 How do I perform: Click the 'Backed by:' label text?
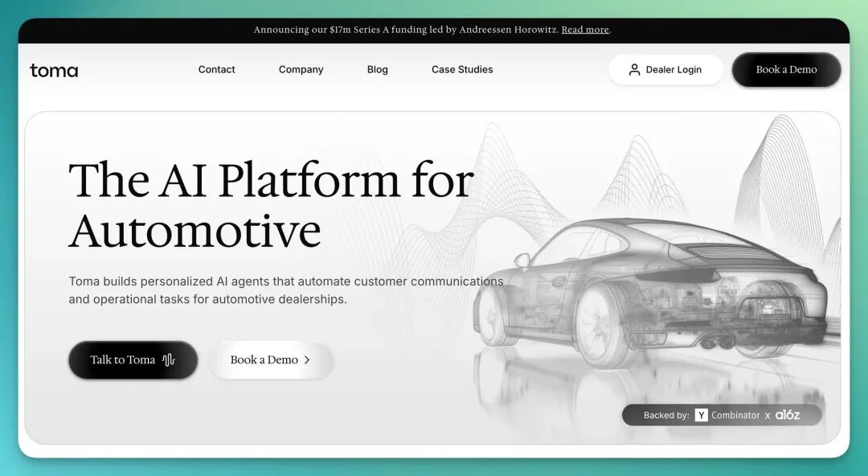(x=666, y=416)
